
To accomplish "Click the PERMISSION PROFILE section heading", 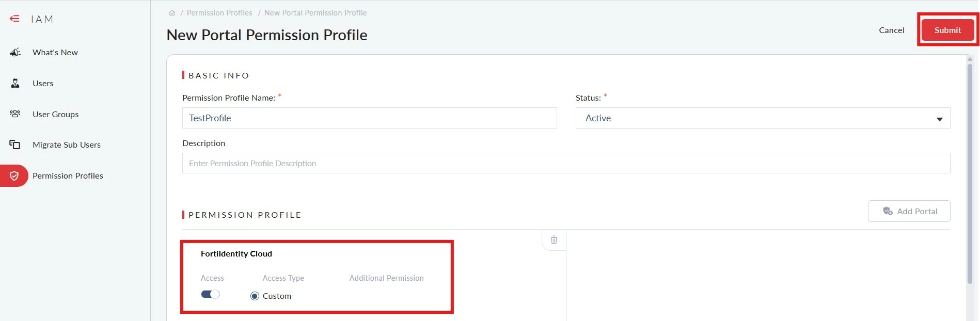I will (245, 215).
